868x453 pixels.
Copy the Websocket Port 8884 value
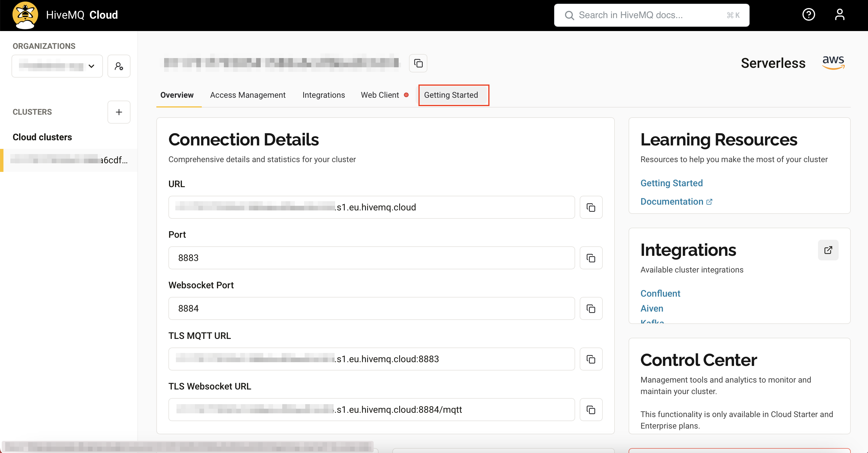click(x=591, y=308)
